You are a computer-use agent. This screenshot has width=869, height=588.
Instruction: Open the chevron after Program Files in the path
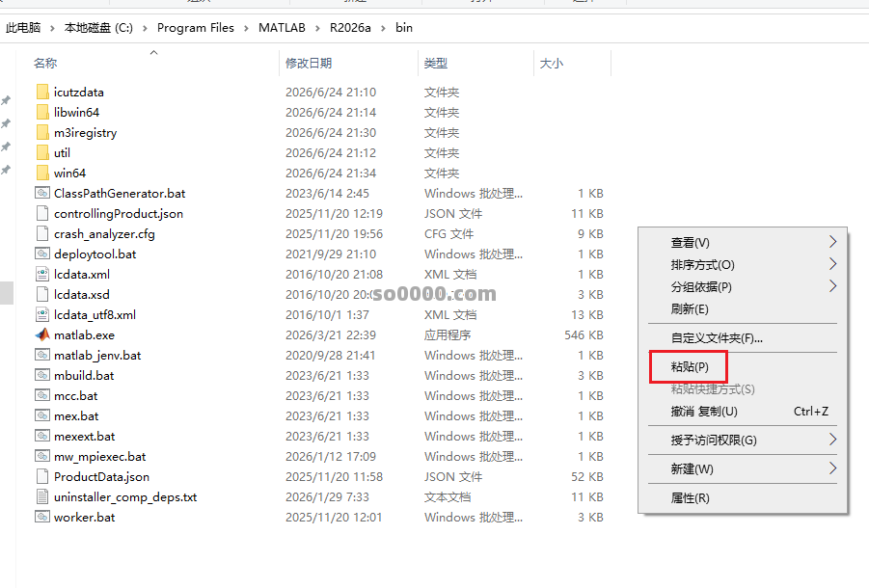246,28
